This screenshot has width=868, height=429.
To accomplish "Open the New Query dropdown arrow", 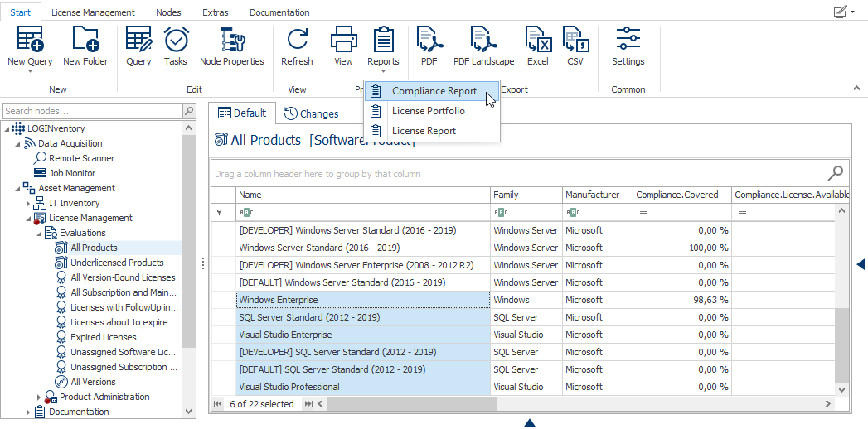I will point(30,72).
